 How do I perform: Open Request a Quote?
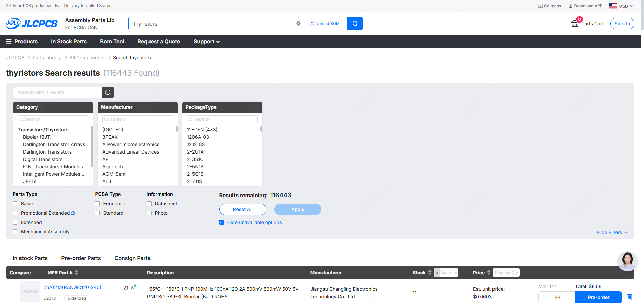(159, 41)
